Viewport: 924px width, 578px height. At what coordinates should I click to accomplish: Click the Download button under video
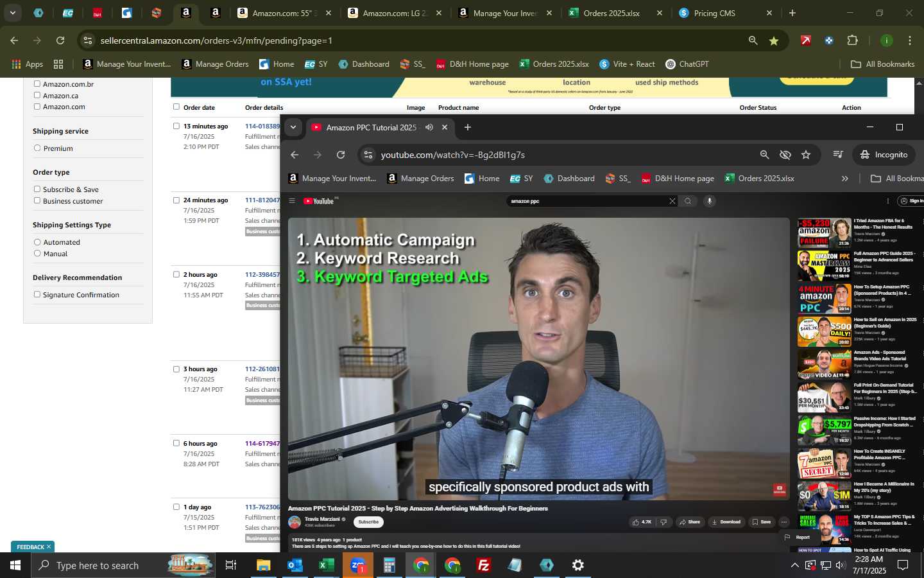[x=726, y=522]
